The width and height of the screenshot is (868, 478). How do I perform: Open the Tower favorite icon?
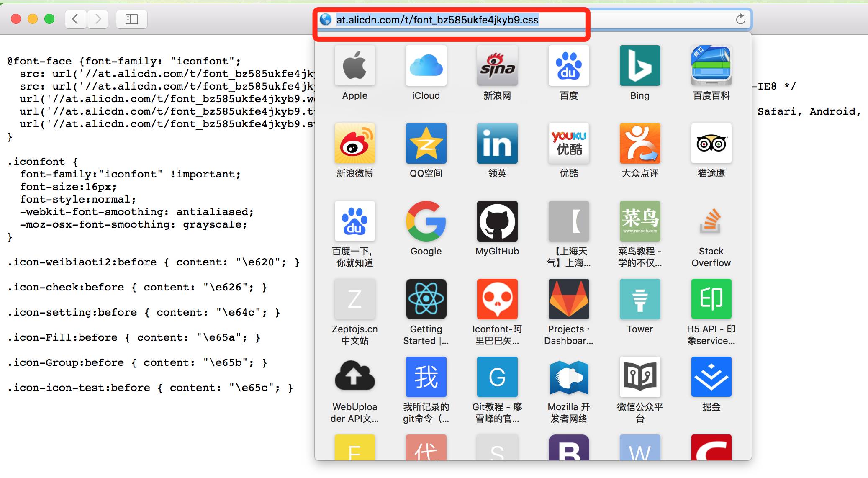tap(639, 299)
